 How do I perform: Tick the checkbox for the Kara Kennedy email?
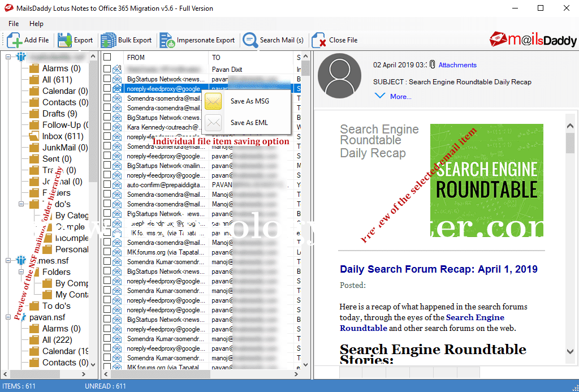coord(107,127)
